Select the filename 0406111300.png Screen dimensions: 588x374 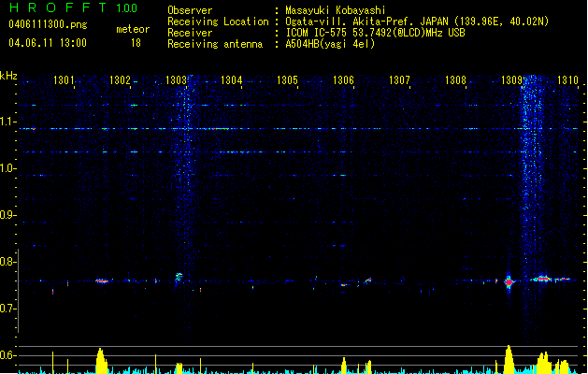[x=48, y=24]
